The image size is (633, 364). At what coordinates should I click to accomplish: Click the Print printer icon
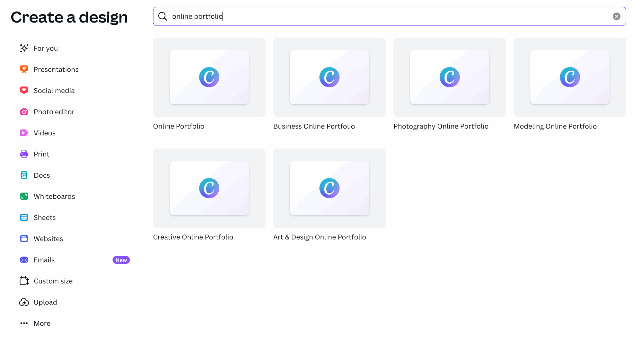coord(24,154)
